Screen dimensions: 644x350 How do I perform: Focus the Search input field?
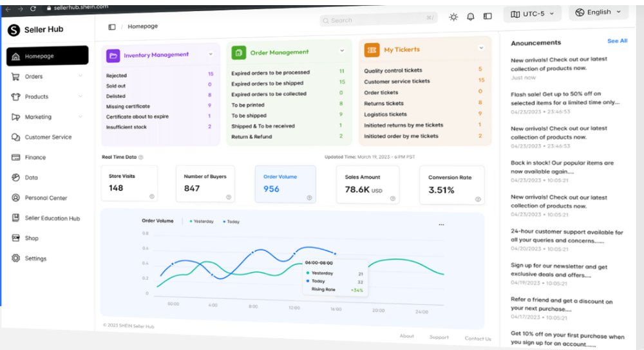pos(378,19)
